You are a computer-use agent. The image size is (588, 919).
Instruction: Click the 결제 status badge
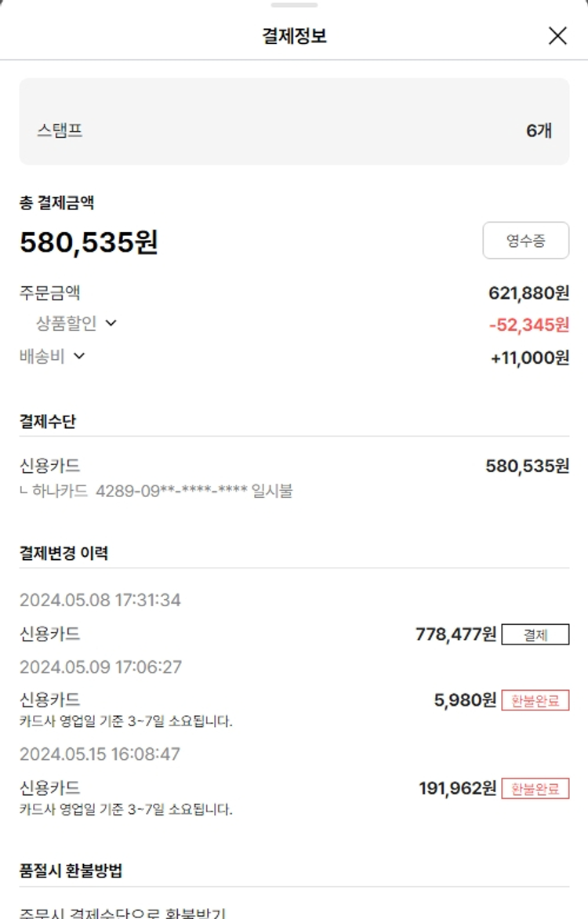(x=535, y=634)
